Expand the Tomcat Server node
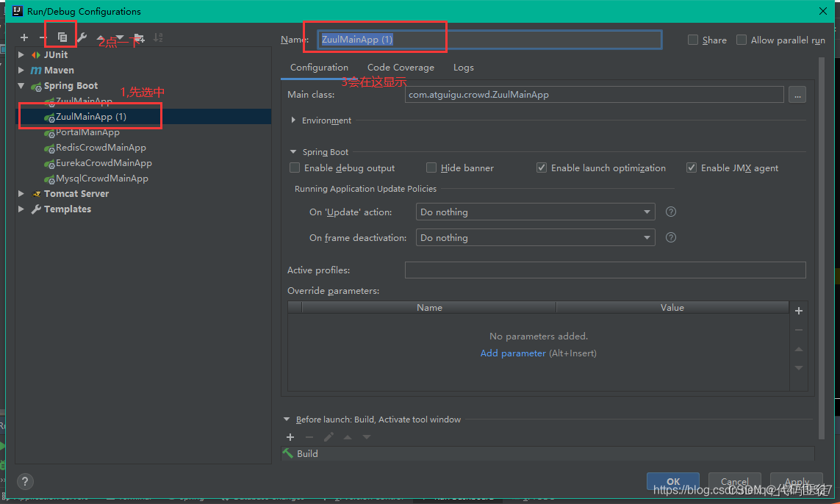This screenshot has height=504, width=840. point(21,193)
